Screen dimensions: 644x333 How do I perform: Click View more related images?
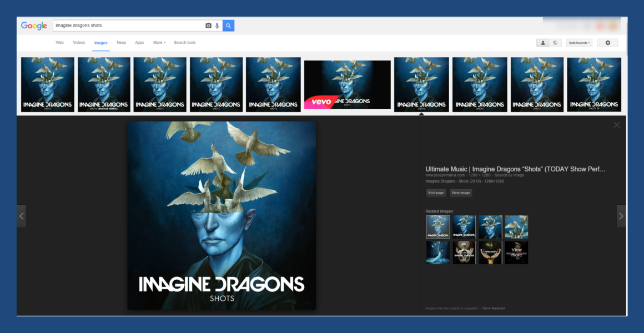point(516,252)
